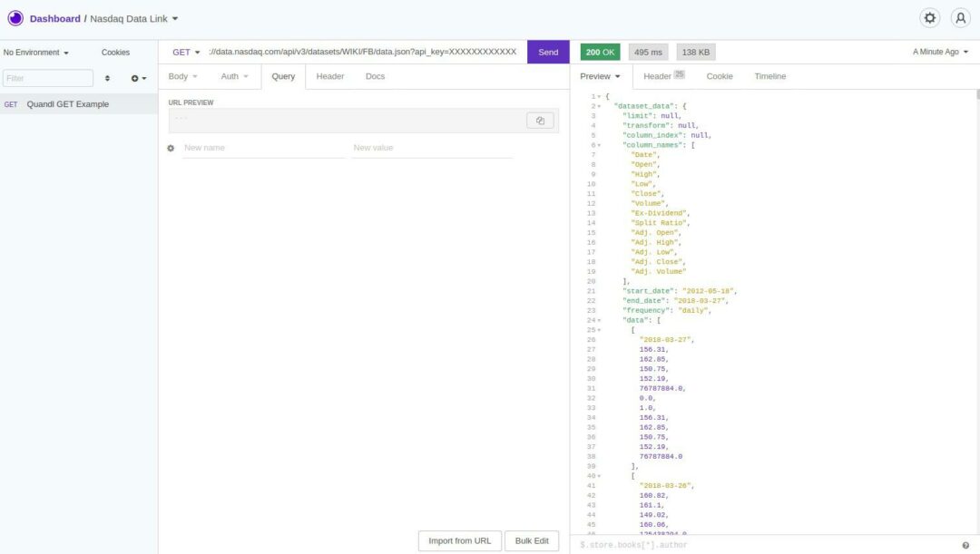Screen dimensions: 980x554
Task: Copy the URL preview to clipboard
Action: pyautogui.click(x=540, y=120)
